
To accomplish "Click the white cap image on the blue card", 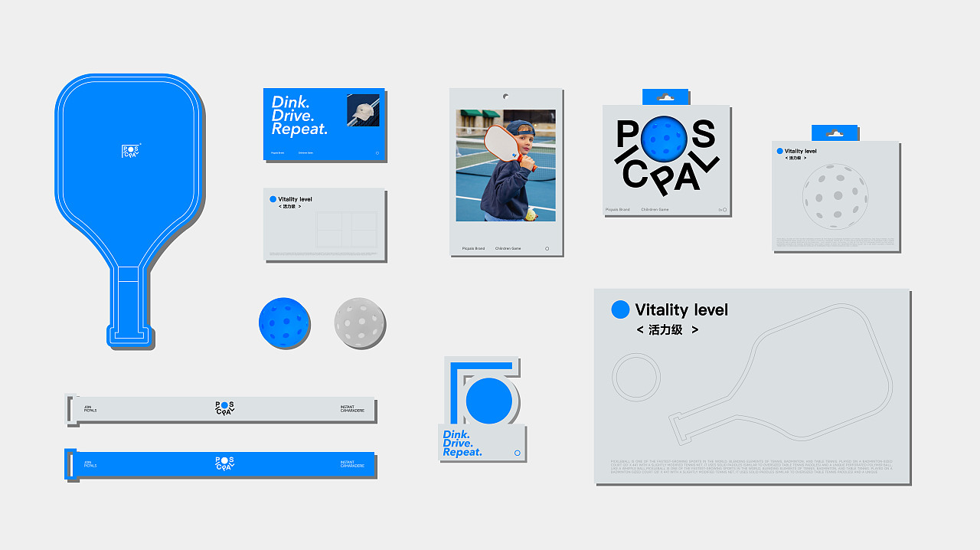I will point(363,110).
